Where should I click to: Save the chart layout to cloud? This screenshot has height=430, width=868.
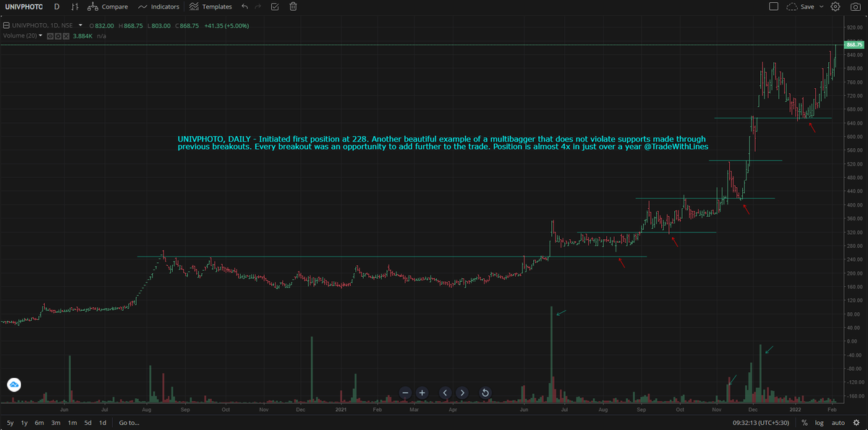[x=800, y=7]
